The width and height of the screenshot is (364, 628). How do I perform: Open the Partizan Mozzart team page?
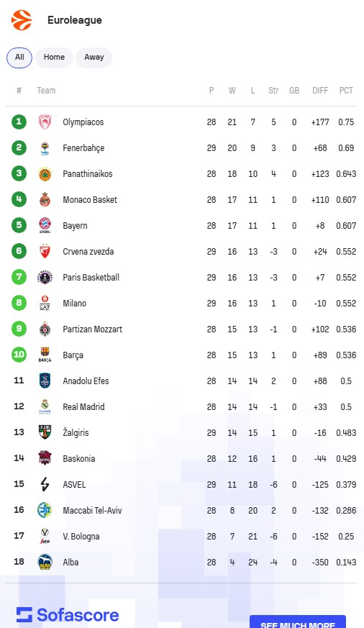pos(93,329)
